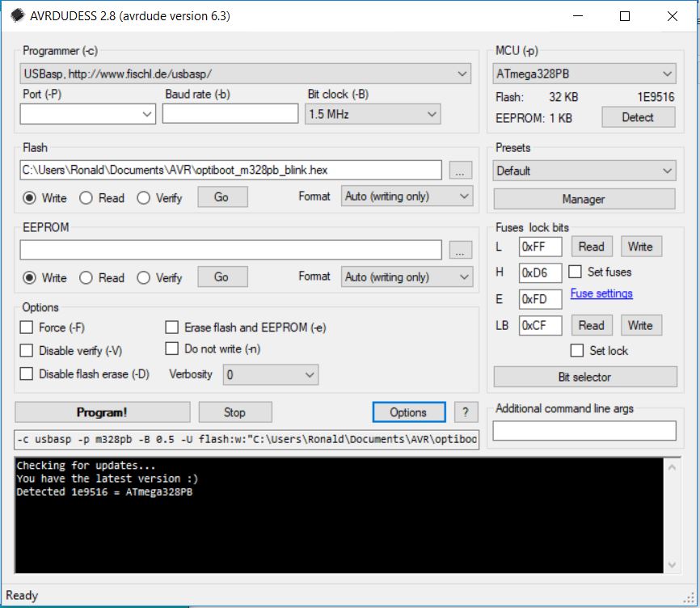Viewport: 700px width, 608px height.
Task: Click the Presets Manager button
Action: click(x=584, y=199)
